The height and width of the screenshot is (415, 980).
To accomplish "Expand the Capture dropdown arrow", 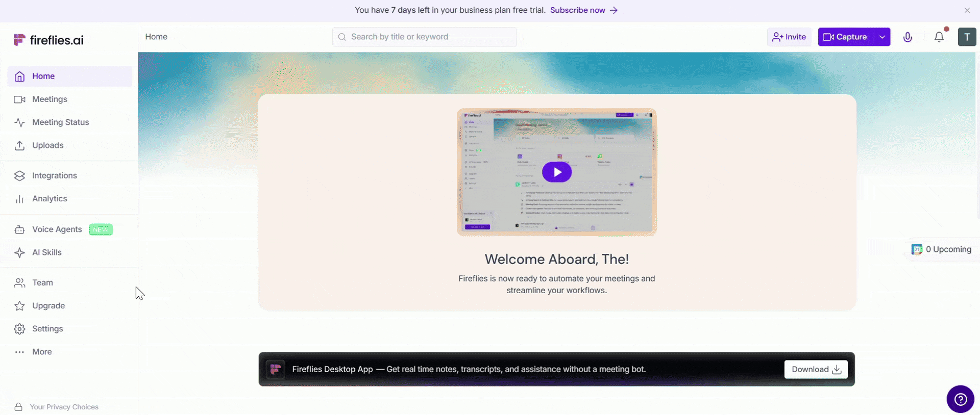I will [x=882, y=37].
